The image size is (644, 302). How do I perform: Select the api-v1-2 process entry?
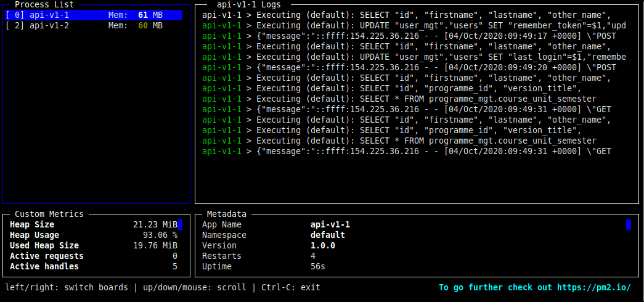pos(49,25)
